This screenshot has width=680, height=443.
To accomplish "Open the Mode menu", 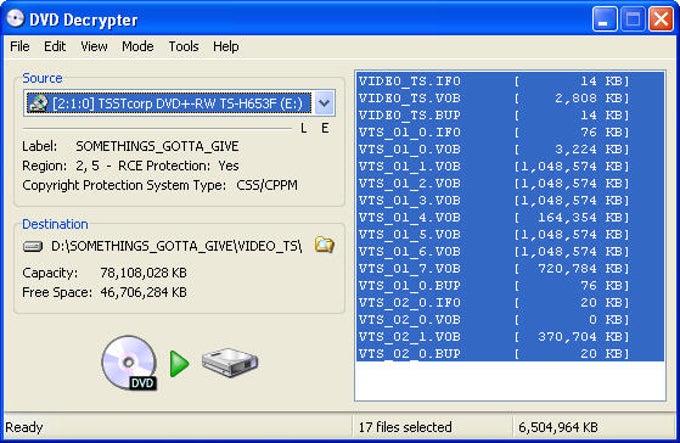I will [x=137, y=46].
